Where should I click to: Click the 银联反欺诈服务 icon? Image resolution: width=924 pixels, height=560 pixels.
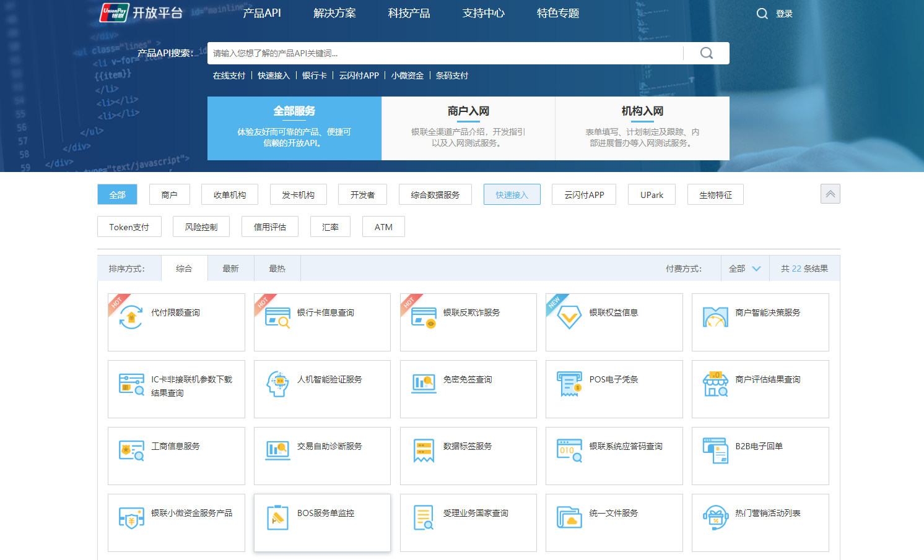[x=424, y=317]
